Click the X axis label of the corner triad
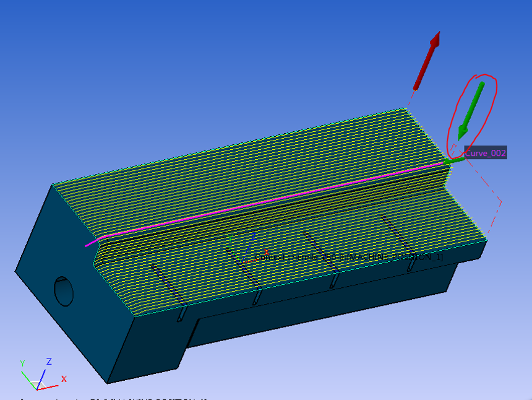The width and height of the screenshot is (532, 400). pos(64,379)
